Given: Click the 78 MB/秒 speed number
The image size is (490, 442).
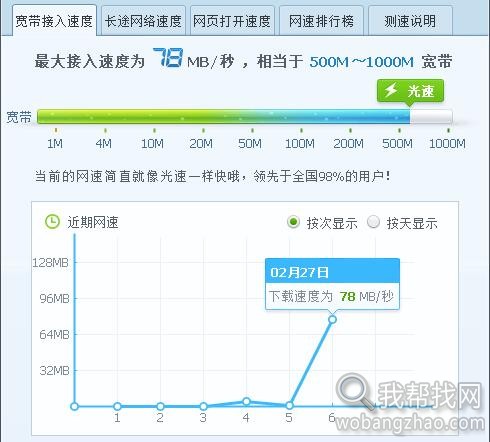Looking at the screenshot, I should pyautogui.click(x=168, y=58).
